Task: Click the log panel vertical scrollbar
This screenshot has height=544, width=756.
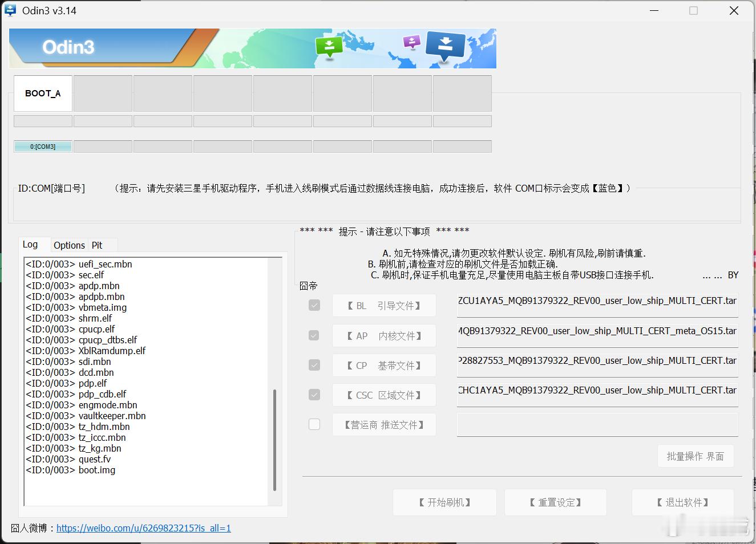Action: tap(274, 439)
